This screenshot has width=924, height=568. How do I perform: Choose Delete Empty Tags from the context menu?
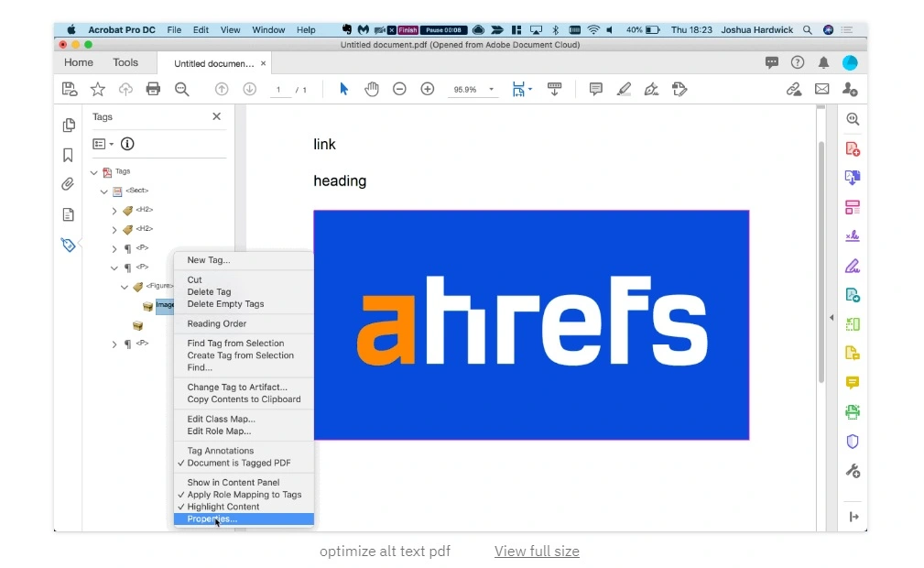click(244, 304)
